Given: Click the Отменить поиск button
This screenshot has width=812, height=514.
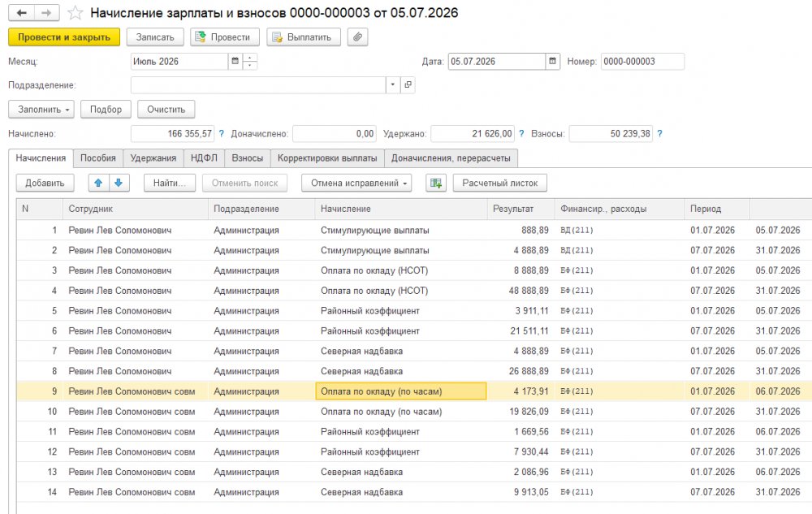Looking at the screenshot, I should click(245, 183).
